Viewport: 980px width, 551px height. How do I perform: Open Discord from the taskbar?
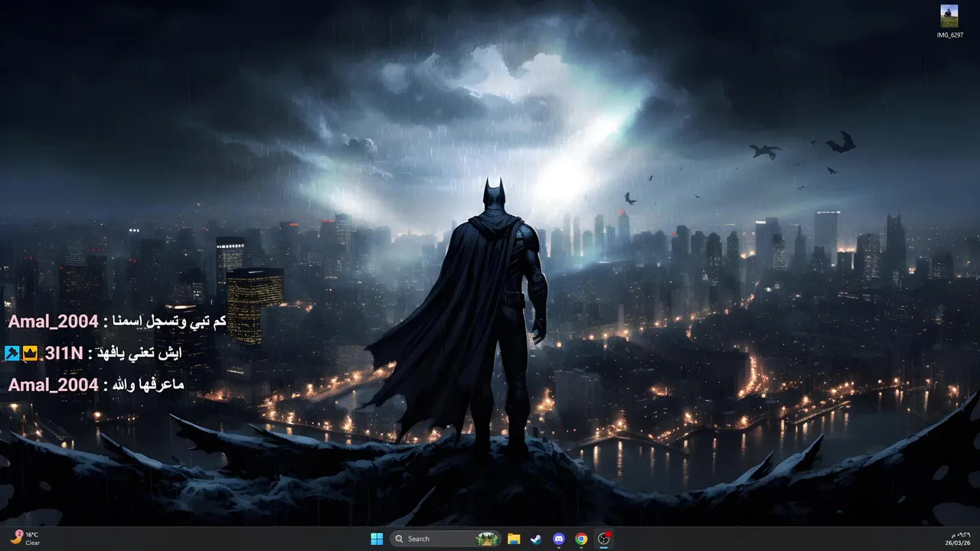[559, 539]
